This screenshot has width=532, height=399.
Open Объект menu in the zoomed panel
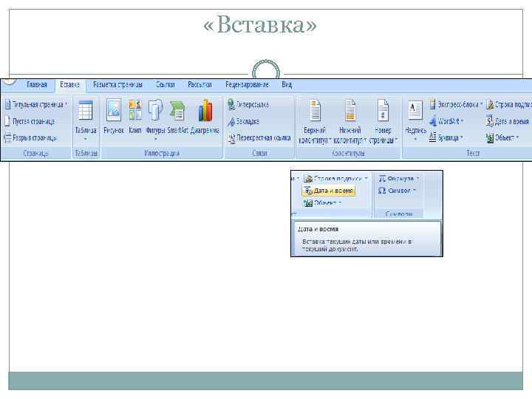[x=322, y=203]
